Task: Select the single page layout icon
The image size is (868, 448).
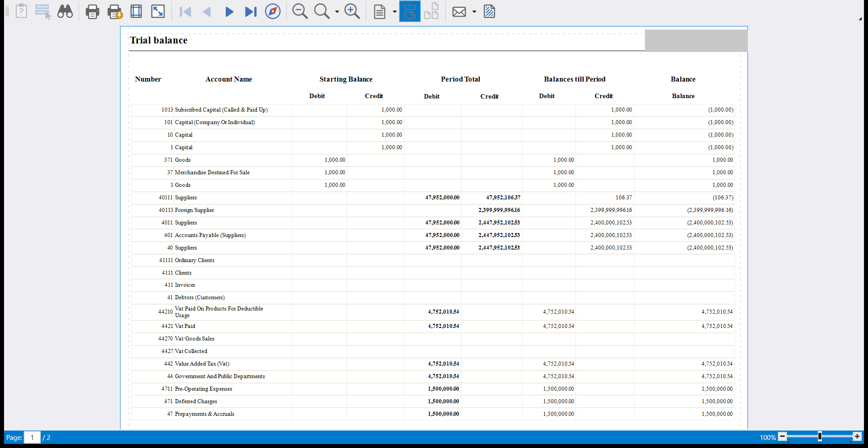Action: (379, 11)
